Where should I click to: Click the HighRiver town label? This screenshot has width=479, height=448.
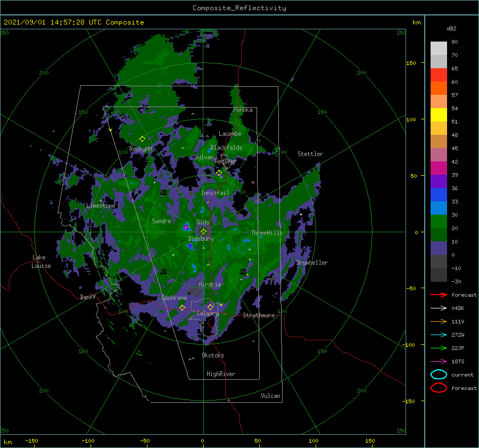click(221, 374)
